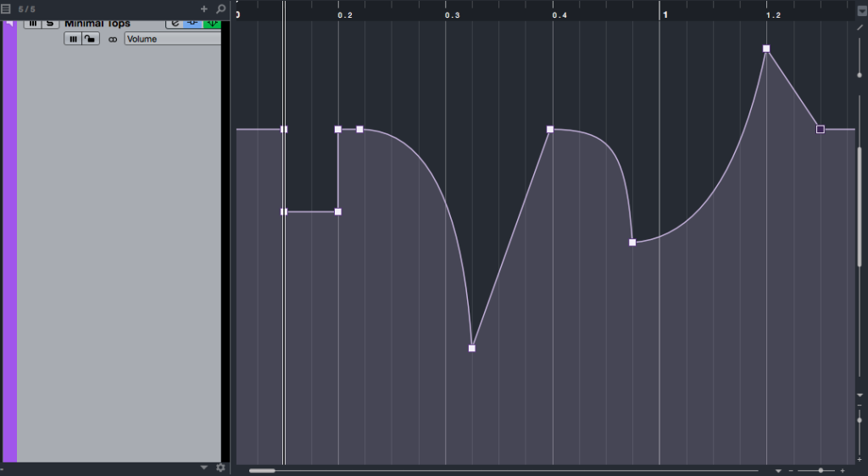The image size is (868, 476).
Task: Click the horizontal scrollbar thumb
Action: pyautogui.click(x=262, y=470)
